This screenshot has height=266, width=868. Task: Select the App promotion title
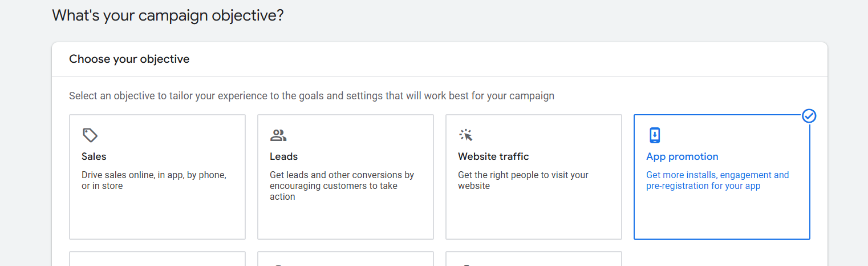click(x=682, y=156)
